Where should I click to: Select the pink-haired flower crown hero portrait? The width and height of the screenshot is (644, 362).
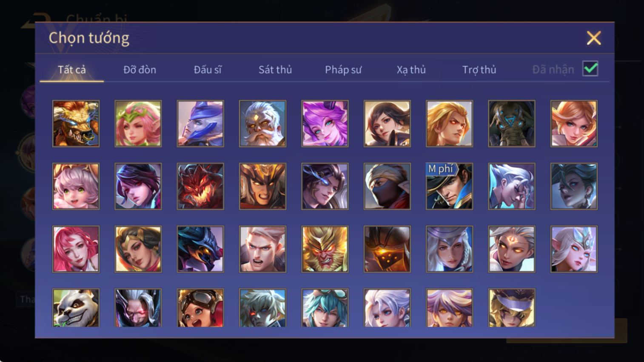(138, 124)
